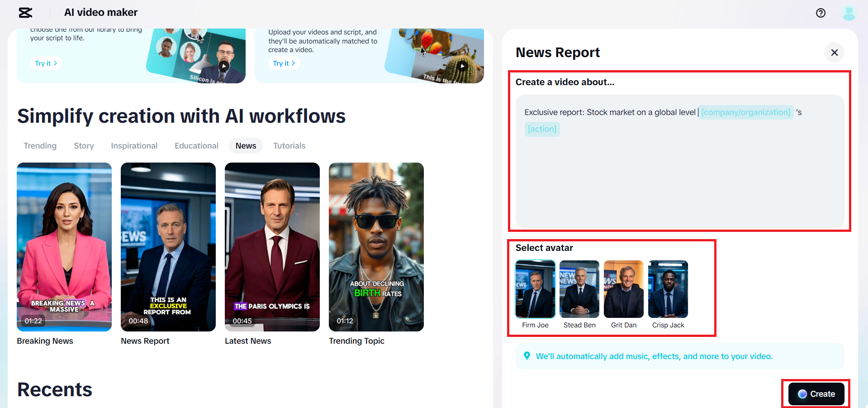Click the "Simplify creation with AI workflows" heading
This screenshot has width=868, height=408.
(x=181, y=116)
